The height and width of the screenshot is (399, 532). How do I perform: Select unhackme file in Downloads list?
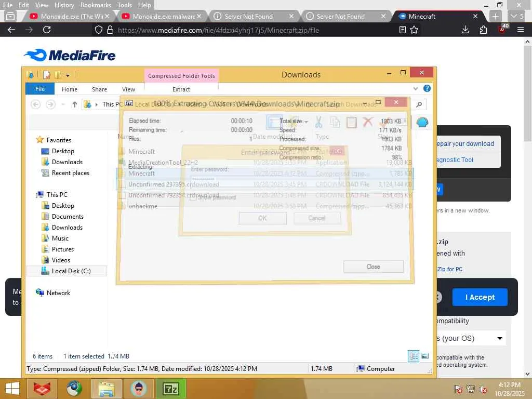[265, 206]
